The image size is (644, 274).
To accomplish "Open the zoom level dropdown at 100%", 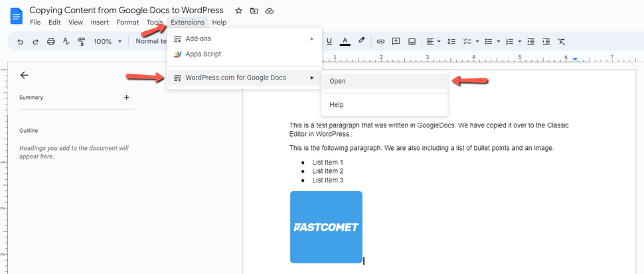I will (x=108, y=41).
